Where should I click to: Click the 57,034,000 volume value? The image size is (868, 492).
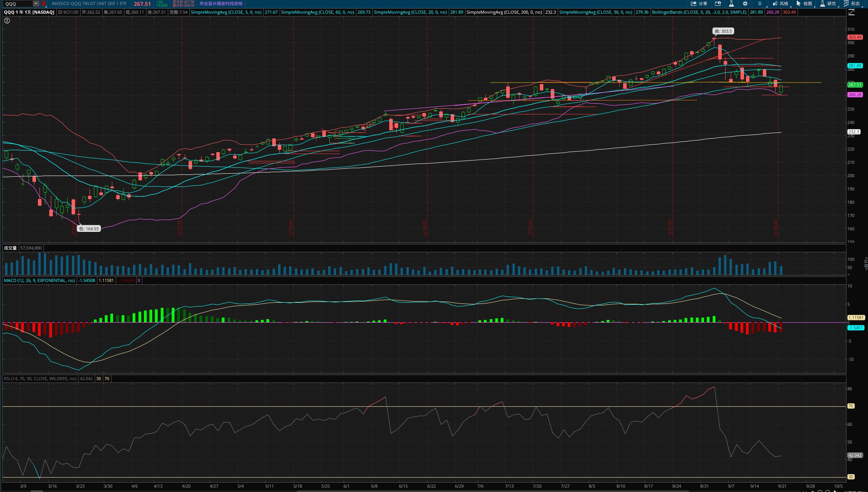[x=31, y=248]
